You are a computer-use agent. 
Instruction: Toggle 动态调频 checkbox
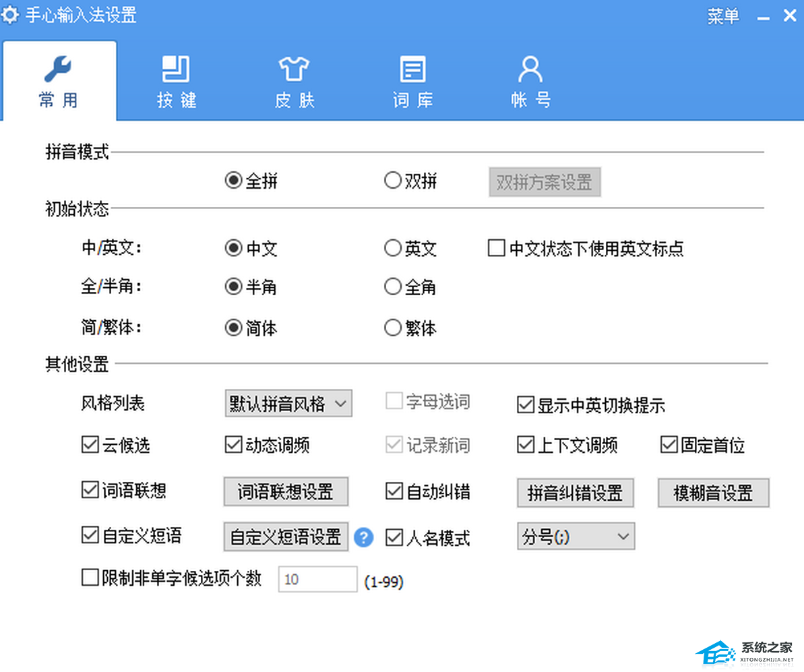(233, 444)
